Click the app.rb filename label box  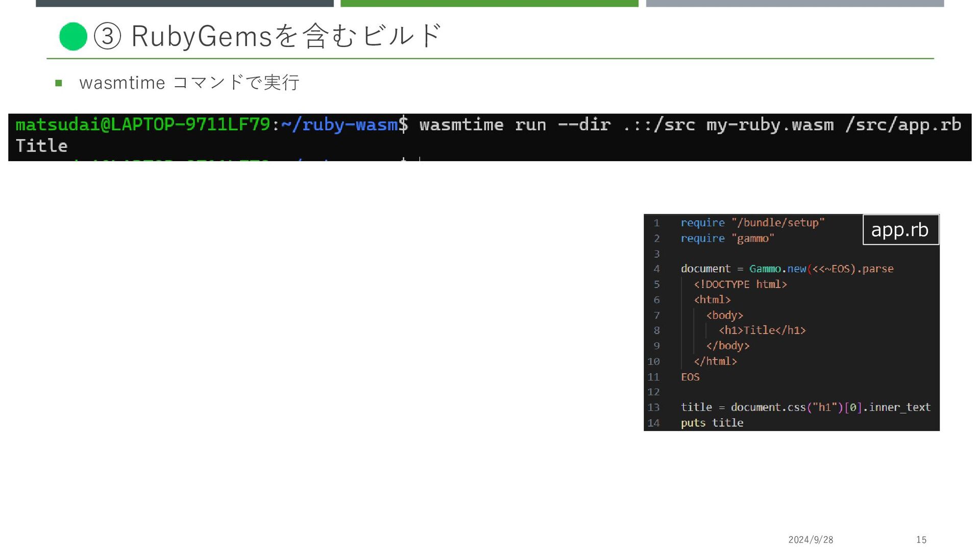point(900,230)
